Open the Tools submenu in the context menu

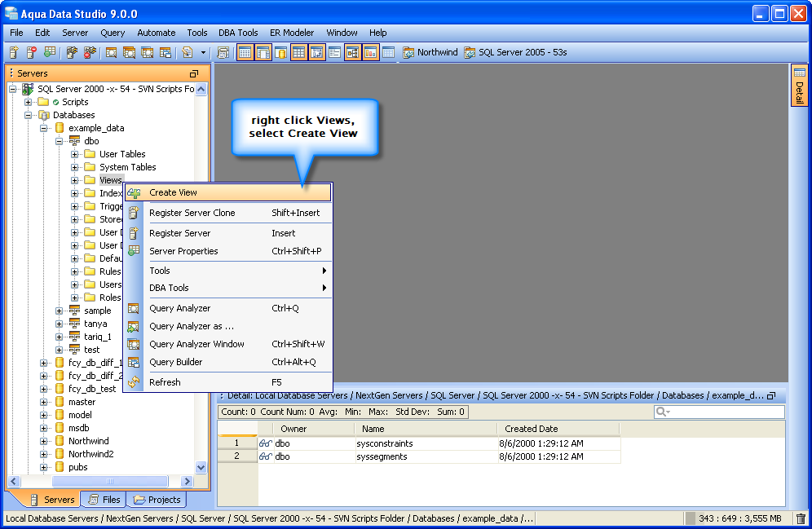(227, 271)
